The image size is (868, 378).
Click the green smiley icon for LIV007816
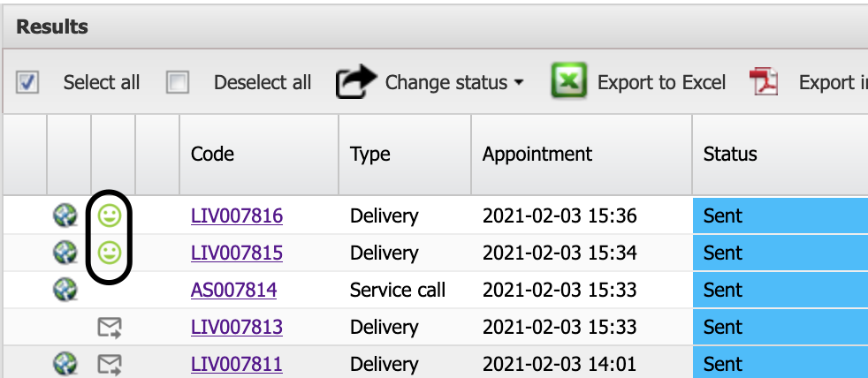point(109,215)
